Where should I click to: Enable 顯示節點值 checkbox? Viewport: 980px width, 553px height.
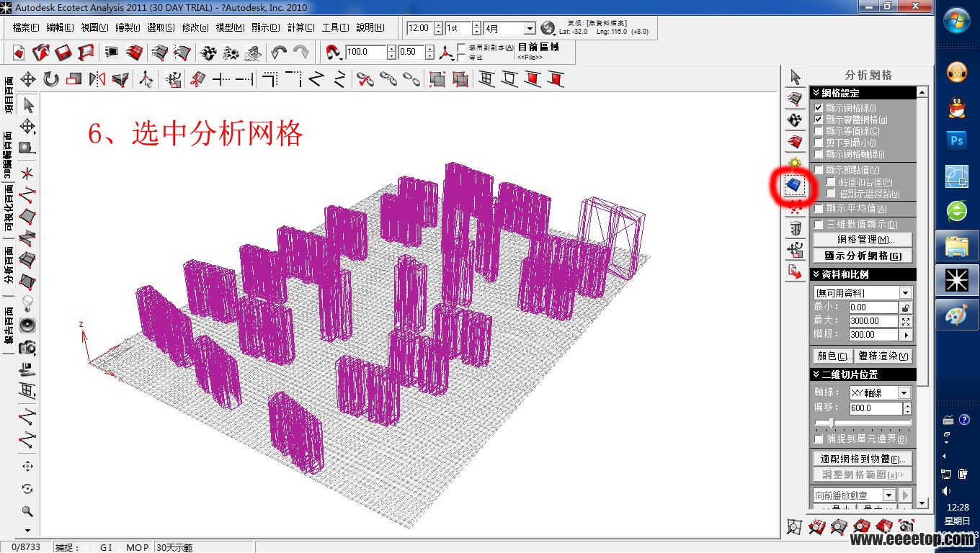tap(818, 170)
